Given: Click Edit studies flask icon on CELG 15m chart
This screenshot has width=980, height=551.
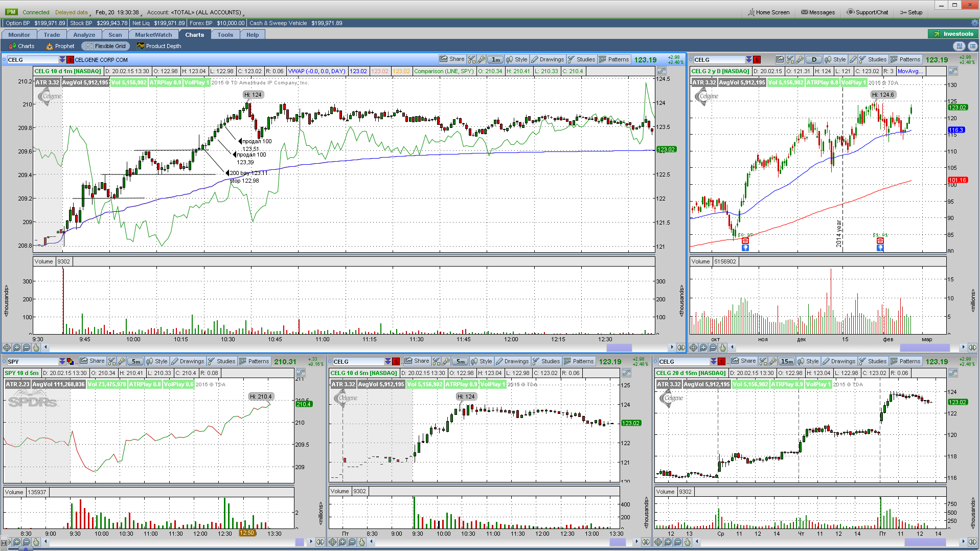Looking at the screenshot, I should pos(763,361).
